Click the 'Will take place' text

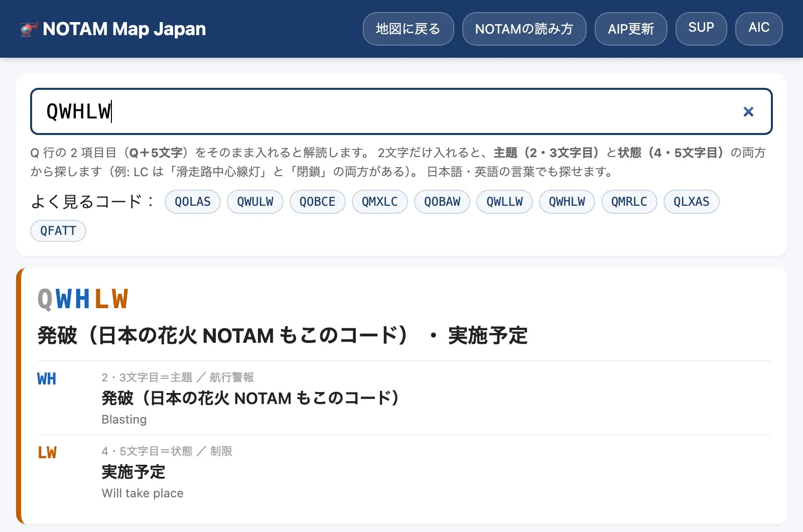tap(143, 493)
